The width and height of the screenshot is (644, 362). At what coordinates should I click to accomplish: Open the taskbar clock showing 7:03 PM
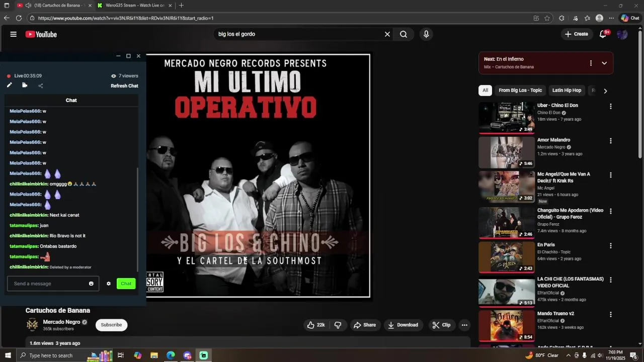point(615,355)
